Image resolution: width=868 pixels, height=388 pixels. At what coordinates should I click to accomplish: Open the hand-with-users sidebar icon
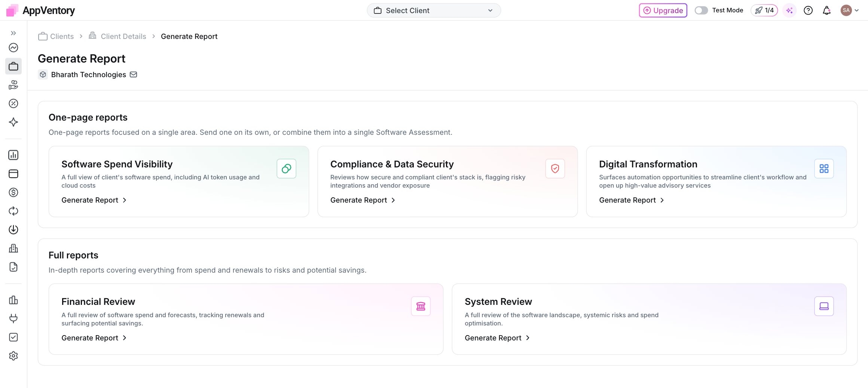click(x=13, y=85)
